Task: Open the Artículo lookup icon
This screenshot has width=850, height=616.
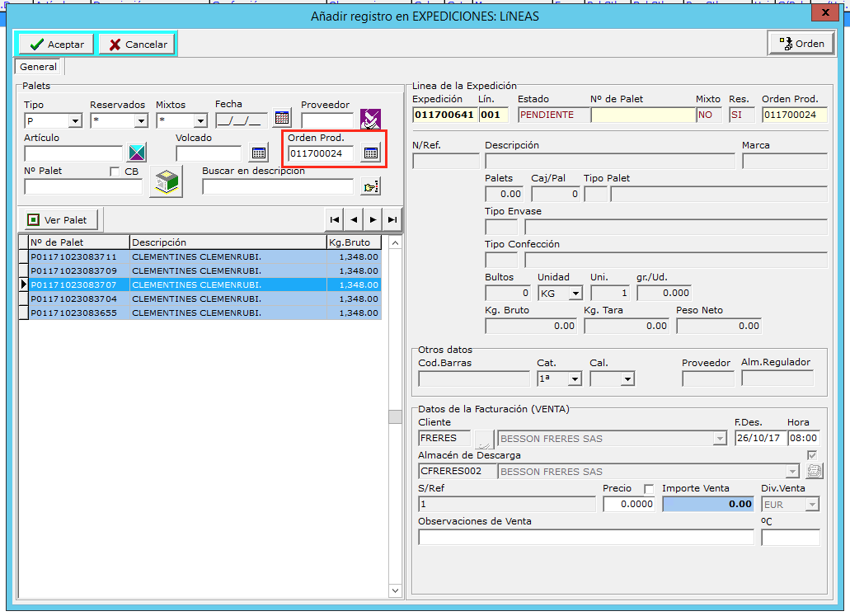Action: 136,153
